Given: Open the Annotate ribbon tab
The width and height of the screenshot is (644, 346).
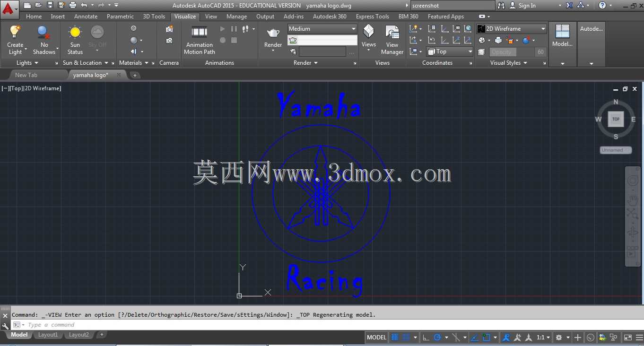Looking at the screenshot, I should point(86,17).
